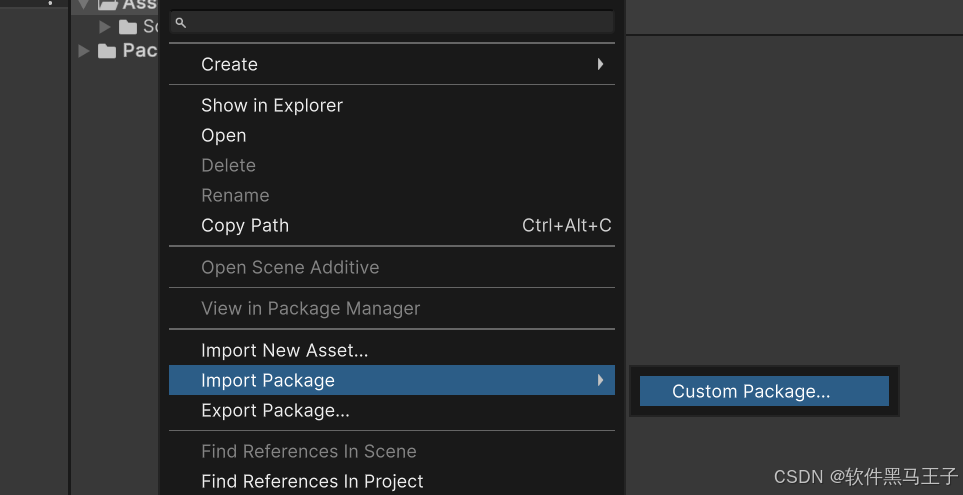Select Find References In Project

[312, 481]
